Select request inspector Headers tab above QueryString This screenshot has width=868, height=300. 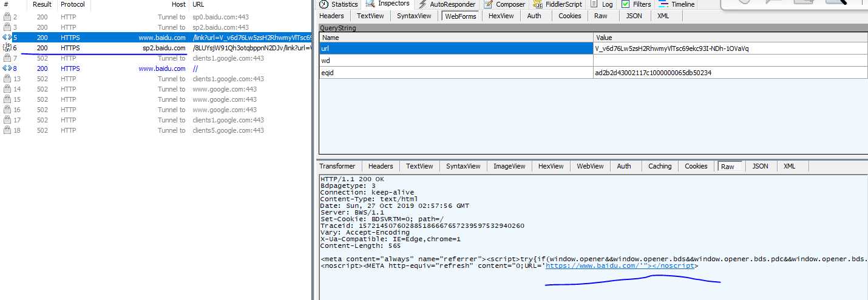(331, 16)
